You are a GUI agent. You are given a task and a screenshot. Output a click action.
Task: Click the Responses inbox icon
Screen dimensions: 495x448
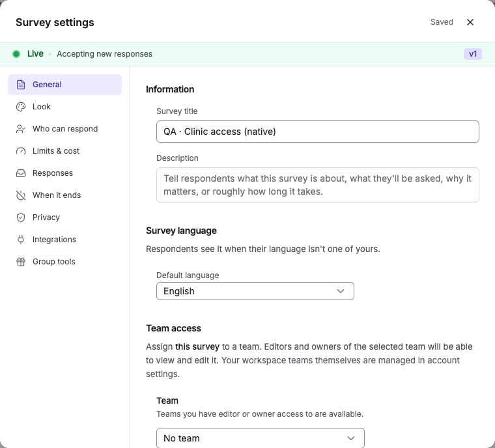pos(21,173)
